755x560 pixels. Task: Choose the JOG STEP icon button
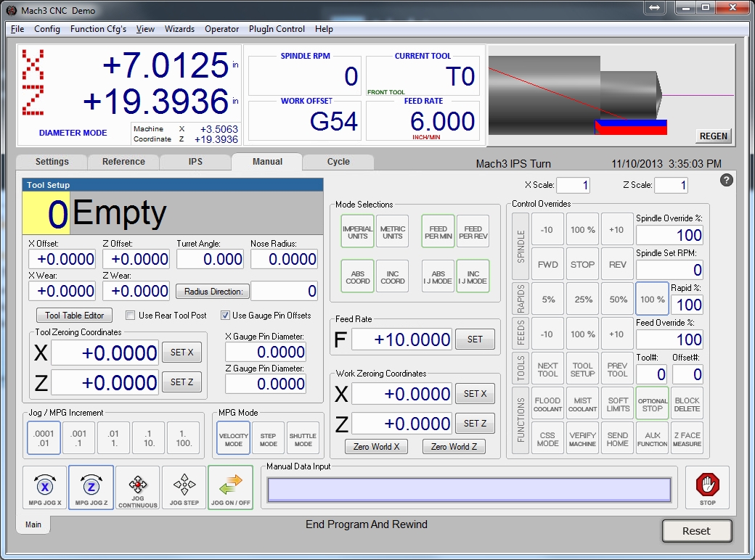coord(184,487)
